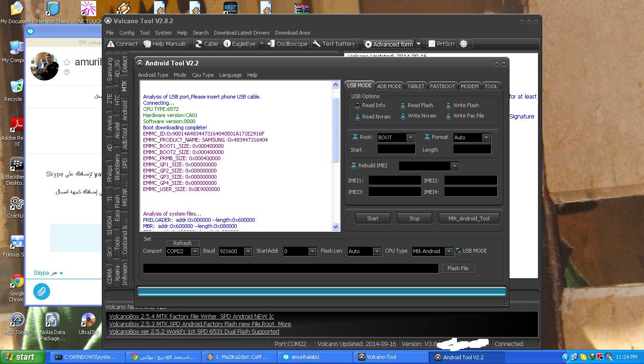Open Nokia Data Package desktop icon

coord(52,327)
